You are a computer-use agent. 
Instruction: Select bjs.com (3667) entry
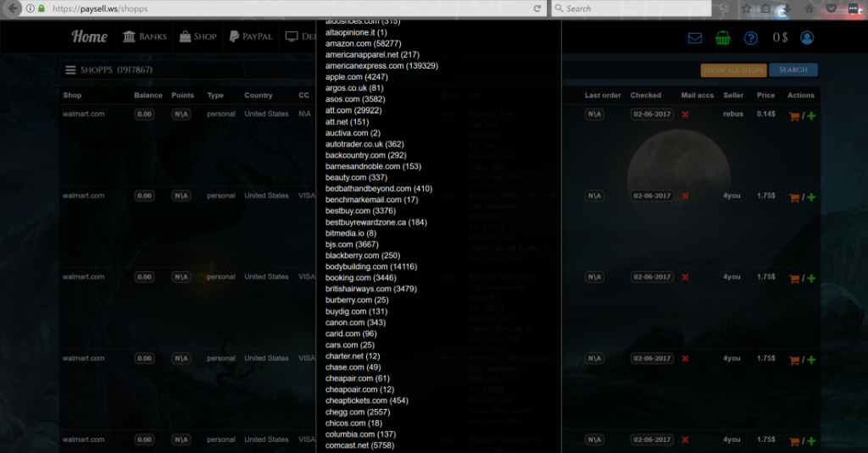[x=352, y=244]
